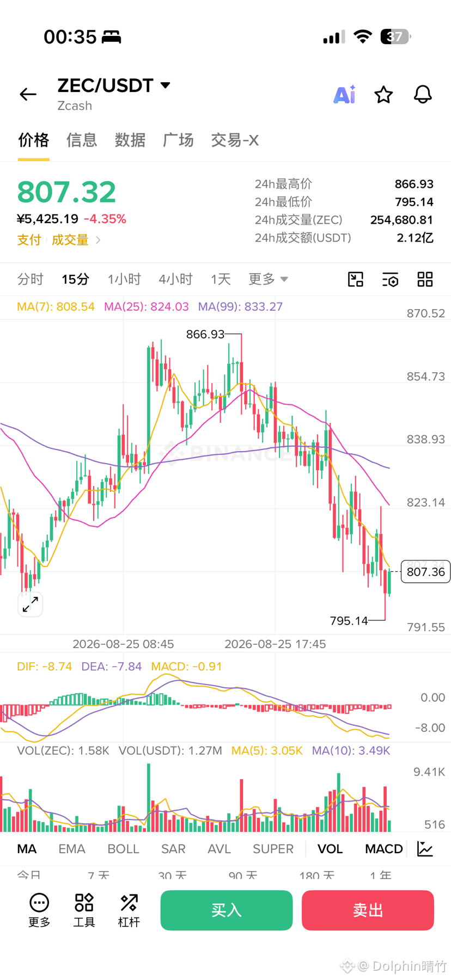Tap the battery indicator in status bar
The image size is (451, 980).
(x=395, y=36)
